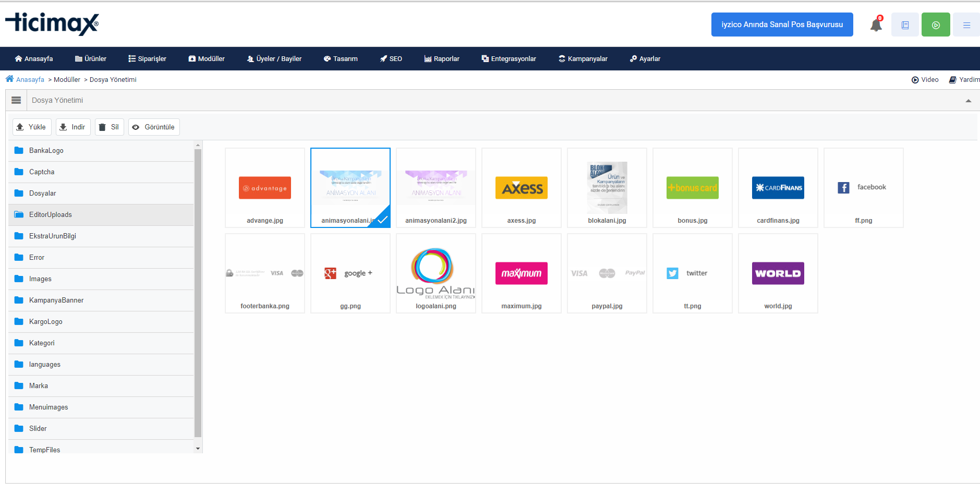Screen dimensions: 980x494
Task: Click the Modüller breadcrumb link
Action: 67,79
